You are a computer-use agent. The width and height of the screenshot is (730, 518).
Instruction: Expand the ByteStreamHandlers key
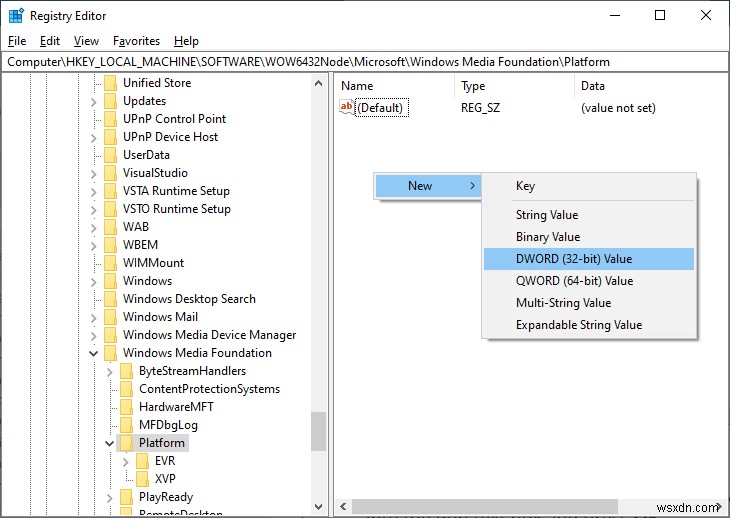point(110,371)
